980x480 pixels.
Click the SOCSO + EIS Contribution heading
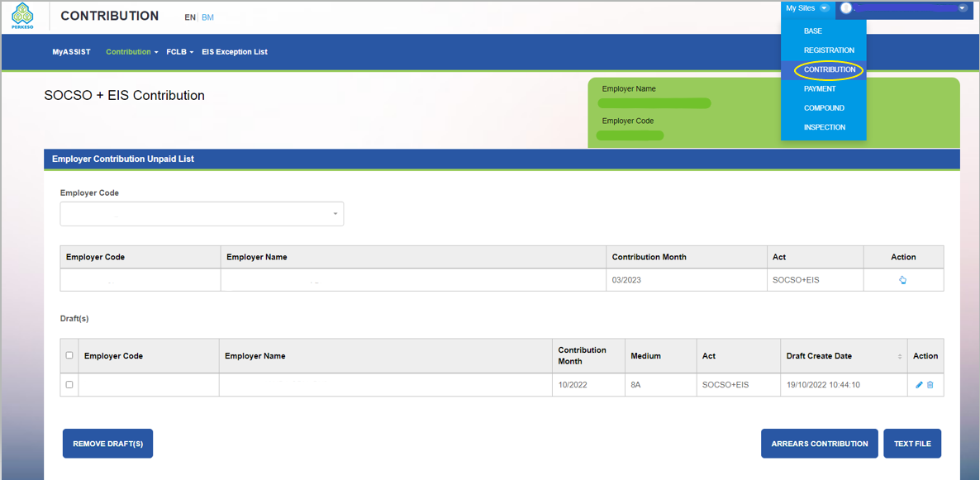(x=125, y=96)
